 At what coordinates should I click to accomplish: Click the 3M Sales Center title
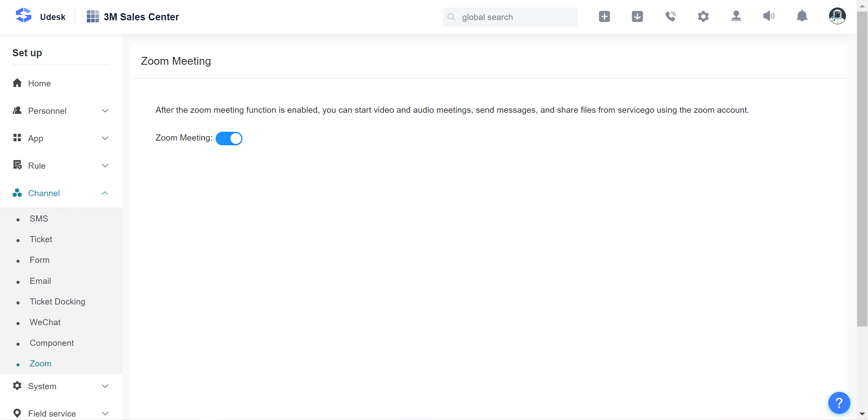click(141, 17)
